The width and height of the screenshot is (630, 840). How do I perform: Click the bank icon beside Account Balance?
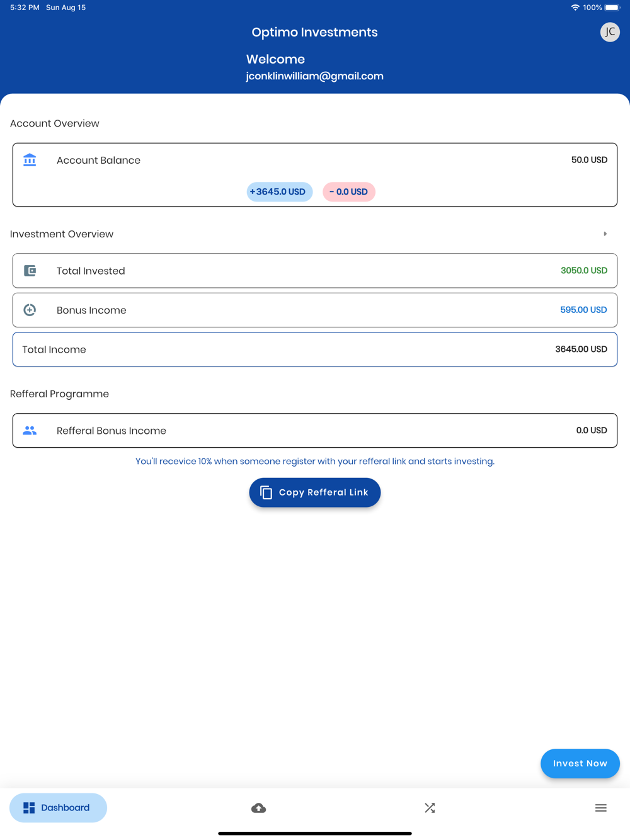click(30, 160)
